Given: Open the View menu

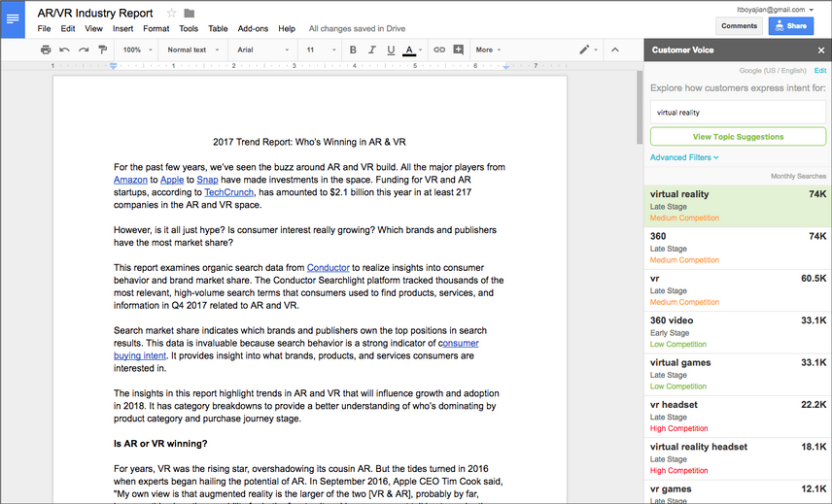Looking at the screenshot, I should coord(93,28).
